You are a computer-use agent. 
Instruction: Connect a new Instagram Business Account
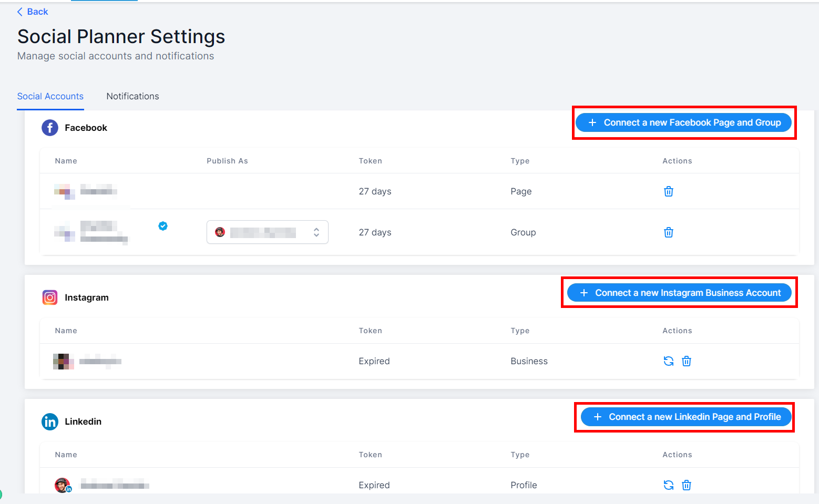point(679,293)
